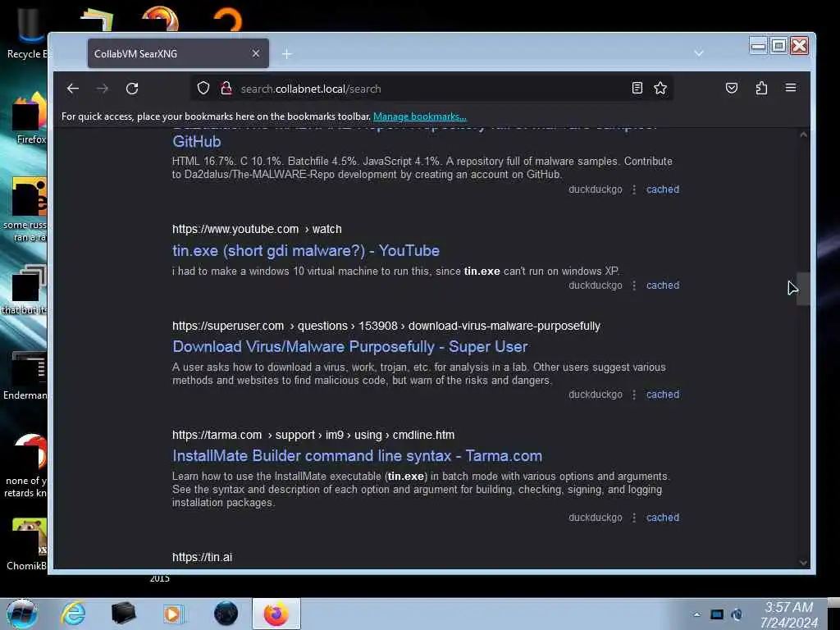Open the Extensions puzzle icon

761,88
